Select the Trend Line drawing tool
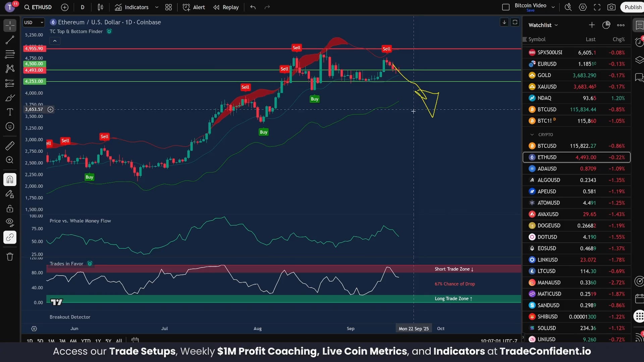Image resolution: width=644 pixels, height=362 pixels. click(x=10, y=40)
